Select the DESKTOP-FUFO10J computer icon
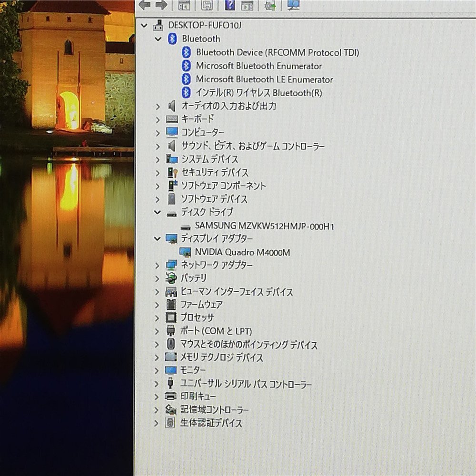476x476 pixels. pyautogui.click(x=158, y=26)
